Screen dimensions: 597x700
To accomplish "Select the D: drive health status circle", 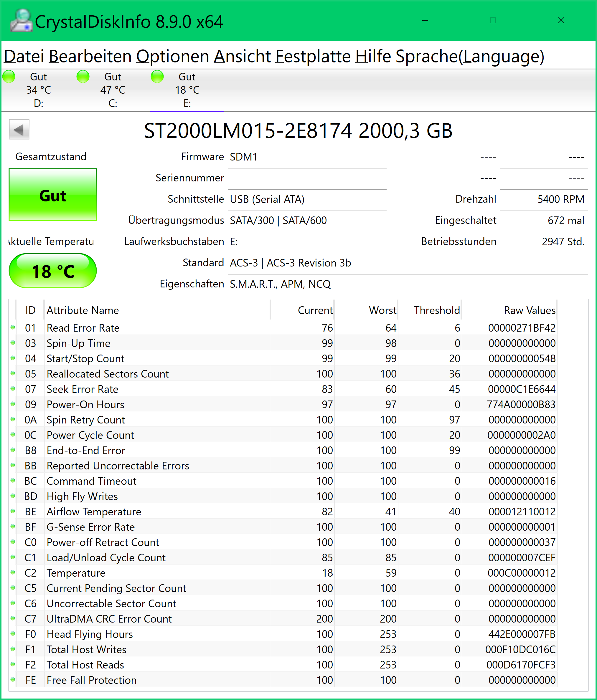I will click(9, 76).
